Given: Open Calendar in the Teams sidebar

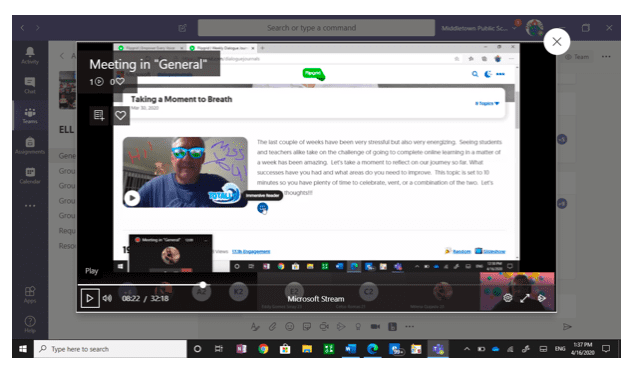Looking at the screenshot, I should pyautogui.click(x=30, y=176).
